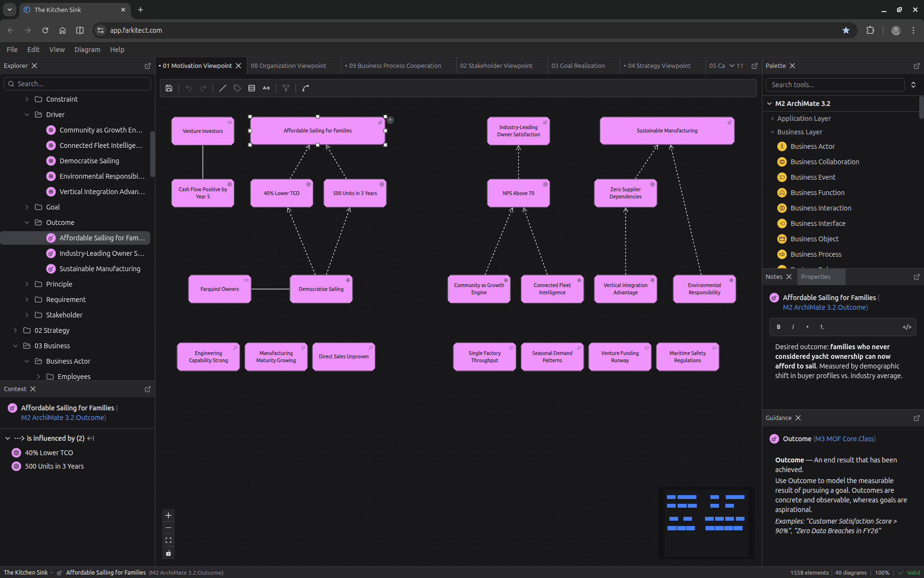Toggle browser side panel button
The height and width of the screenshot is (578, 924).
click(x=80, y=30)
